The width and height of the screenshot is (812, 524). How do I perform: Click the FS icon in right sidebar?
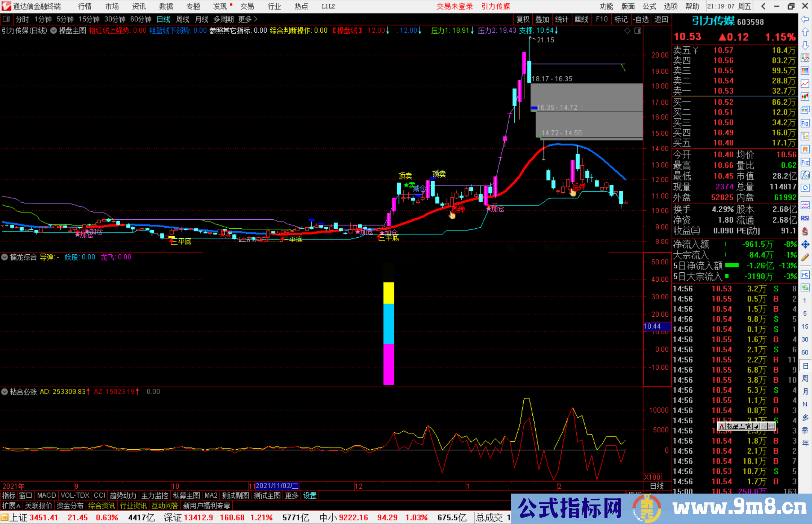805,275
